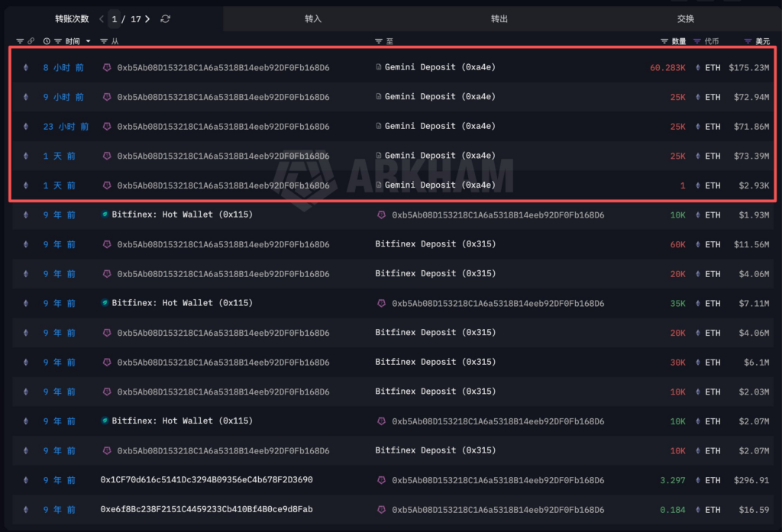Select the 转账次数 tab
Screen dimensions: 782x532
click(x=72, y=19)
